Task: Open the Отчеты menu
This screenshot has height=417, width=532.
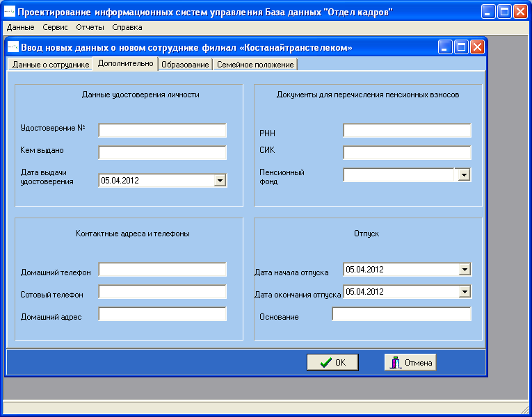Action: click(90, 28)
